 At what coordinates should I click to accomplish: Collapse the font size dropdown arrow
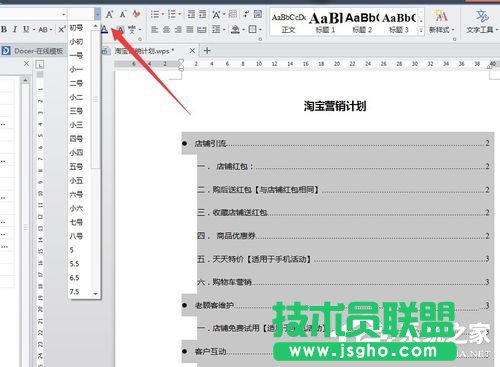coord(97,14)
